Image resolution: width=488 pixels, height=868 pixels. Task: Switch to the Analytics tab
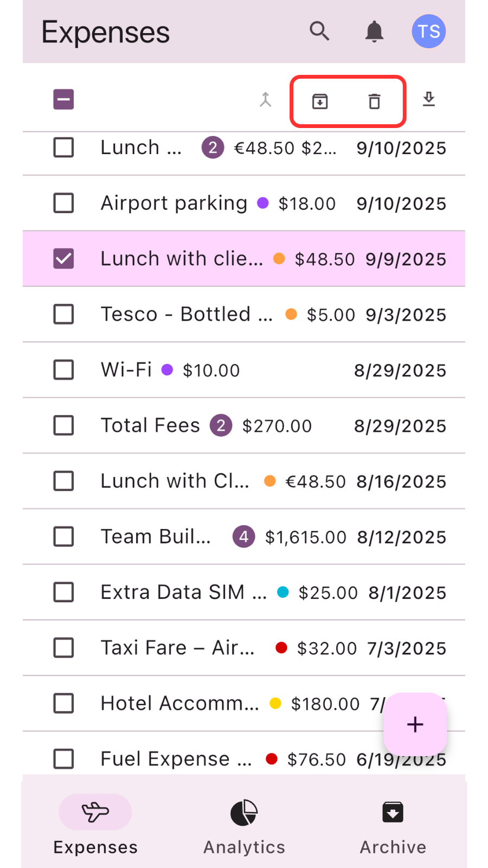click(x=244, y=826)
